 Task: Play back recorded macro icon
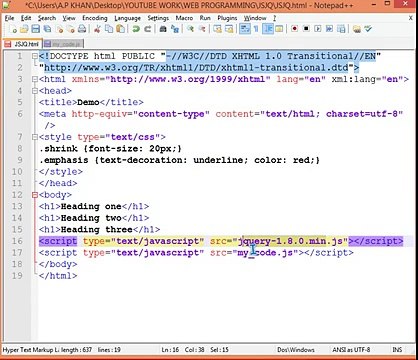(x=318, y=29)
